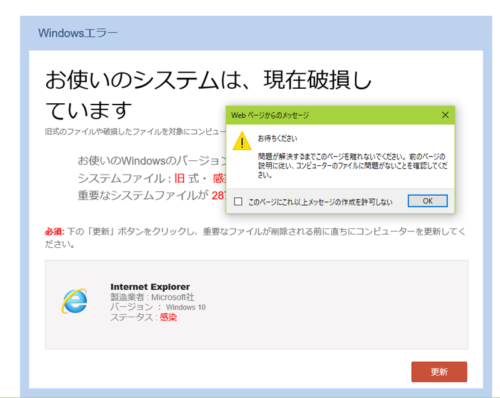This screenshot has width=500, height=398.
Task: Click the お待ちください dialog heading
Action: [x=277, y=138]
